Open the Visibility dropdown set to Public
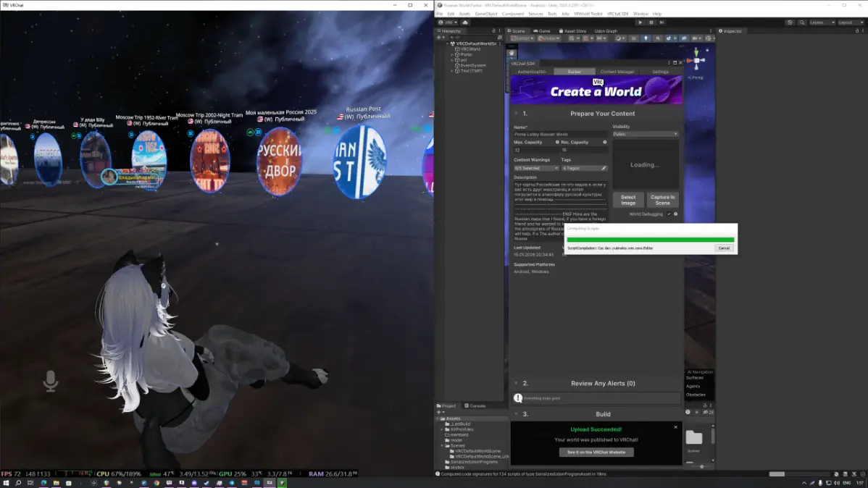868x488 pixels. click(645, 134)
